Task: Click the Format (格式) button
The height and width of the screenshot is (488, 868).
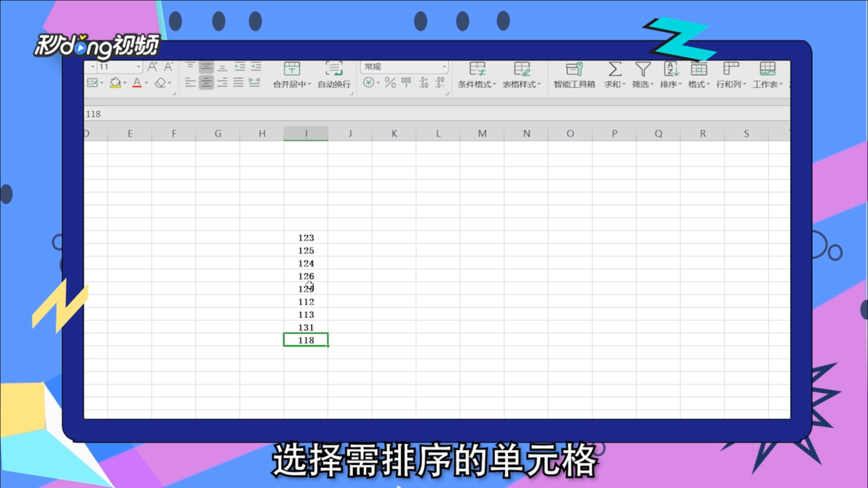Action: [x=698, y=75]
